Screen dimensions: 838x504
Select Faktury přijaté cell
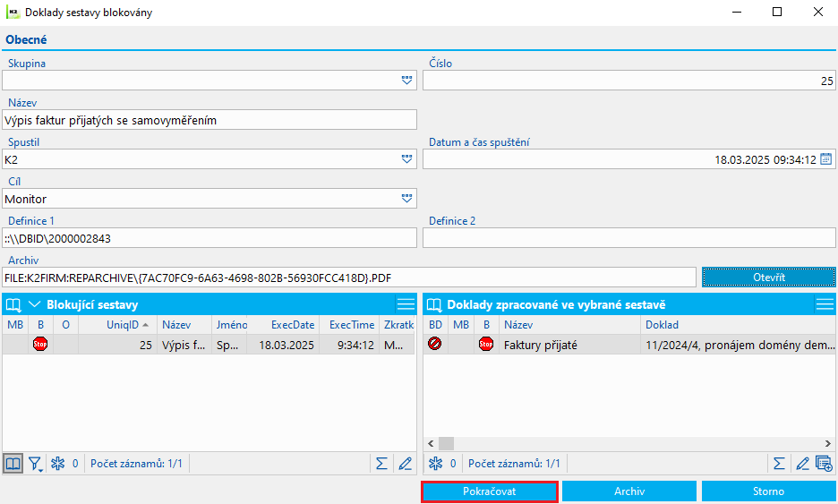click(569, 345)
